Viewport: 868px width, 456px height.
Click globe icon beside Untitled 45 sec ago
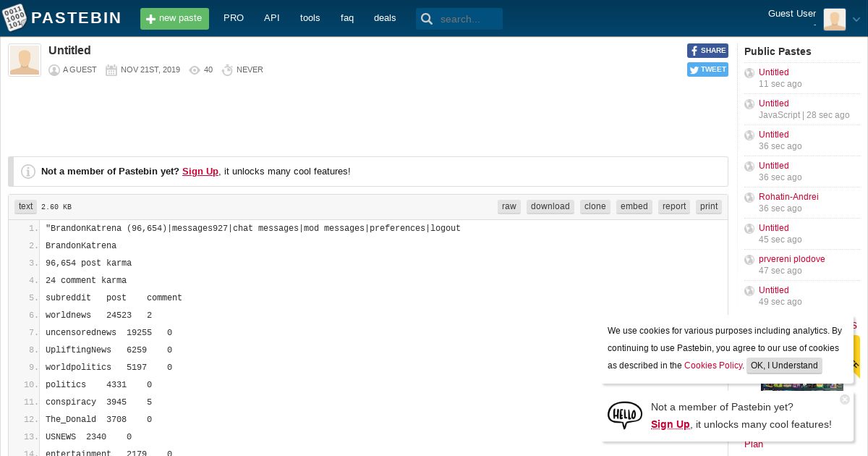click(x=749, y=229)
